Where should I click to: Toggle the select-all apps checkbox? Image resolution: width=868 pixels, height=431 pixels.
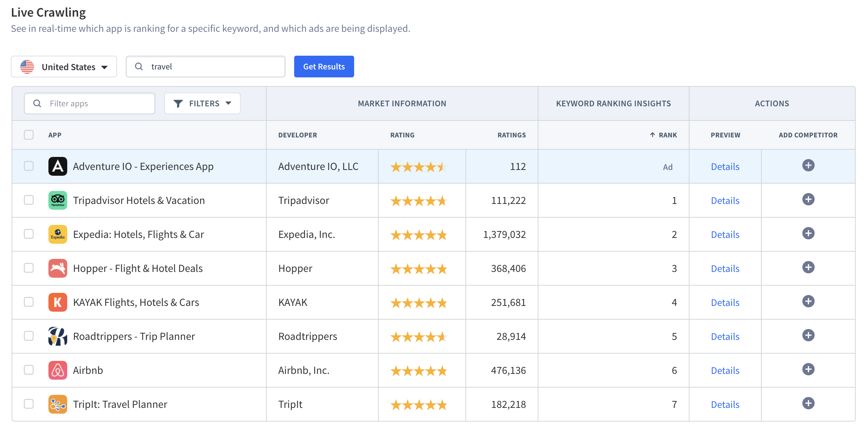click(x=29, y=135)
